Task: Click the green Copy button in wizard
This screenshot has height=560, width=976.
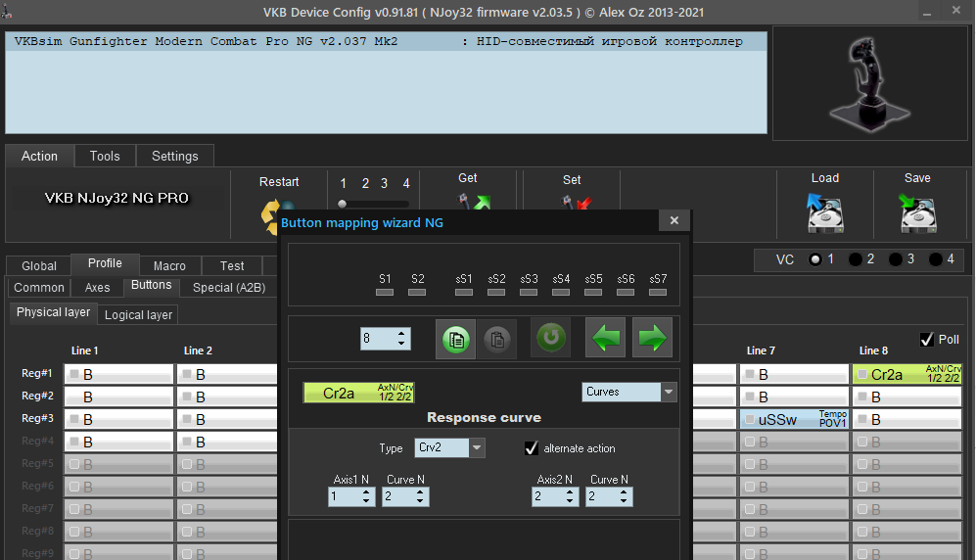Action: [455, 339]
